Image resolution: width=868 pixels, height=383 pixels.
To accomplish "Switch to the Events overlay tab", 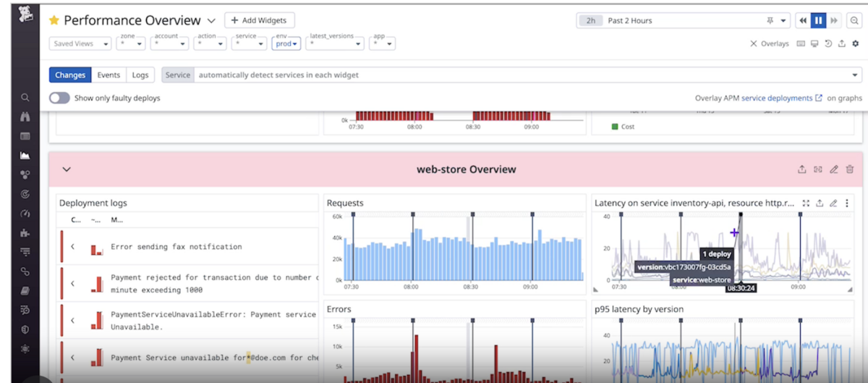I will pyautogui.click(x=109, y=75).
